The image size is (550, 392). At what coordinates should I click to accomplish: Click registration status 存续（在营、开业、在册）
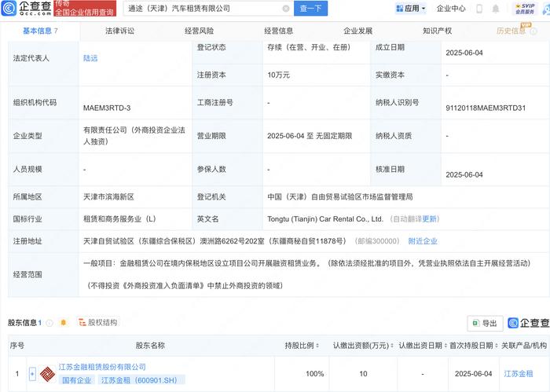point(309,47)
